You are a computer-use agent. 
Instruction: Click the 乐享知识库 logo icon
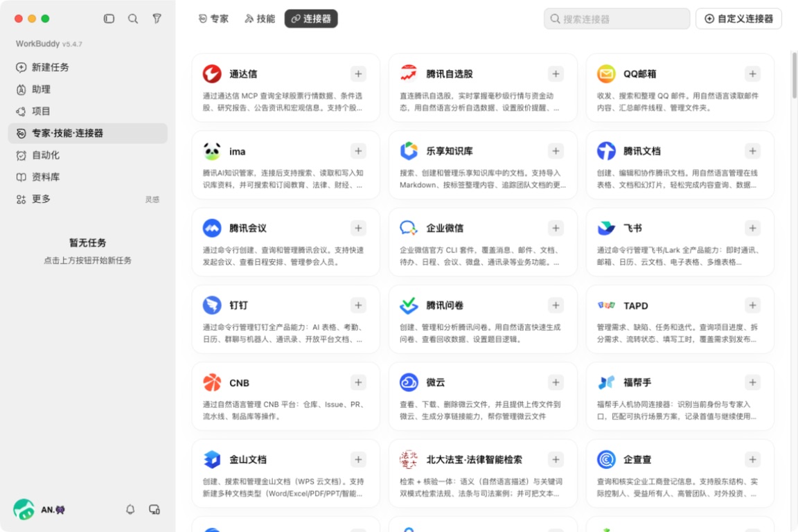[x=409, y=151]
